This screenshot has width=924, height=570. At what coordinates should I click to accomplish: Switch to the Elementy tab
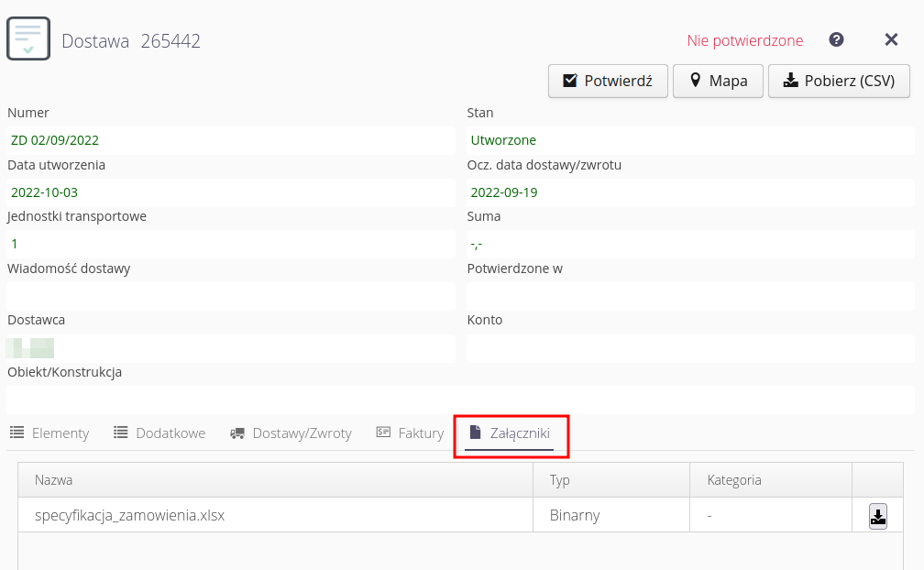tap(49, 433)
